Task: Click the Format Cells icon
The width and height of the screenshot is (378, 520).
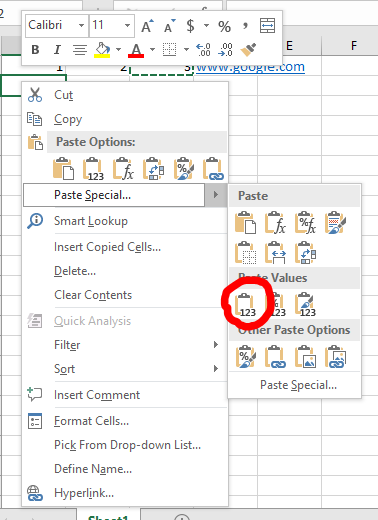Action: coord(35,421)
